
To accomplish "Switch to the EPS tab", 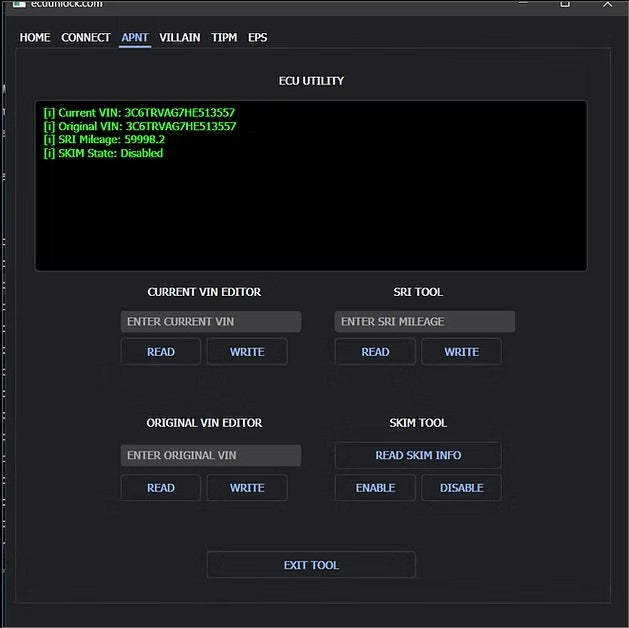I will click(x=258, y=38).
